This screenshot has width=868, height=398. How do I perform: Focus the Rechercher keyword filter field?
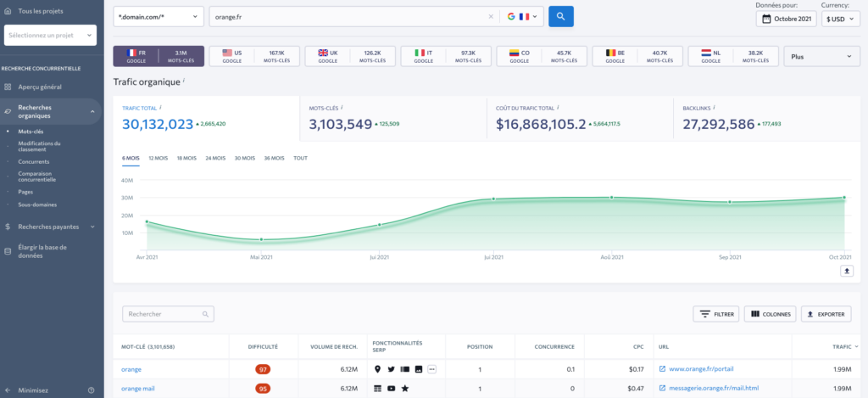click(169, 314)
